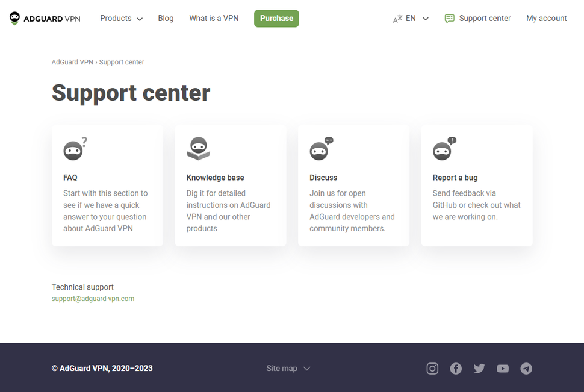Expand the Products dropdown menu
The height and width of the screenshot is (392, 584).
[140, 19]
